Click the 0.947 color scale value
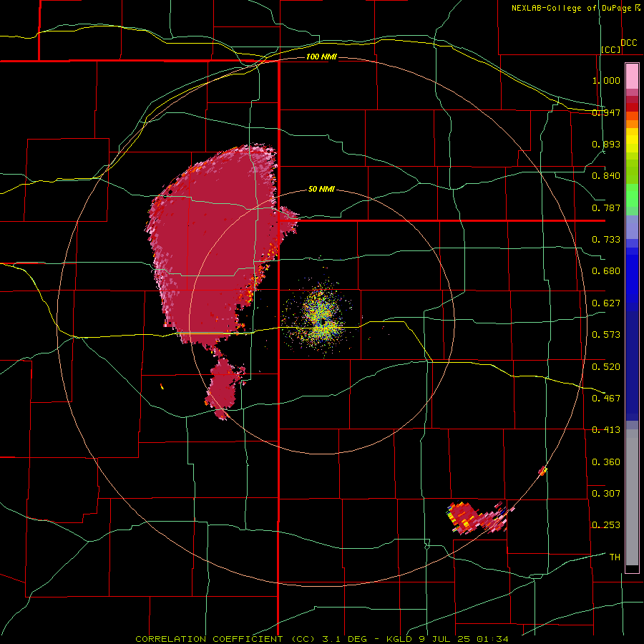This screenshot has height=644, width=644. point(606,112)
